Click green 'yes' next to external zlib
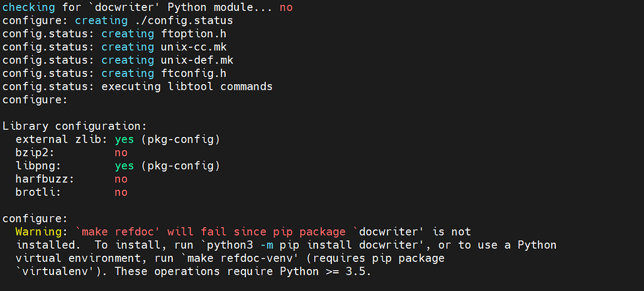 click(x=125, y=140)
